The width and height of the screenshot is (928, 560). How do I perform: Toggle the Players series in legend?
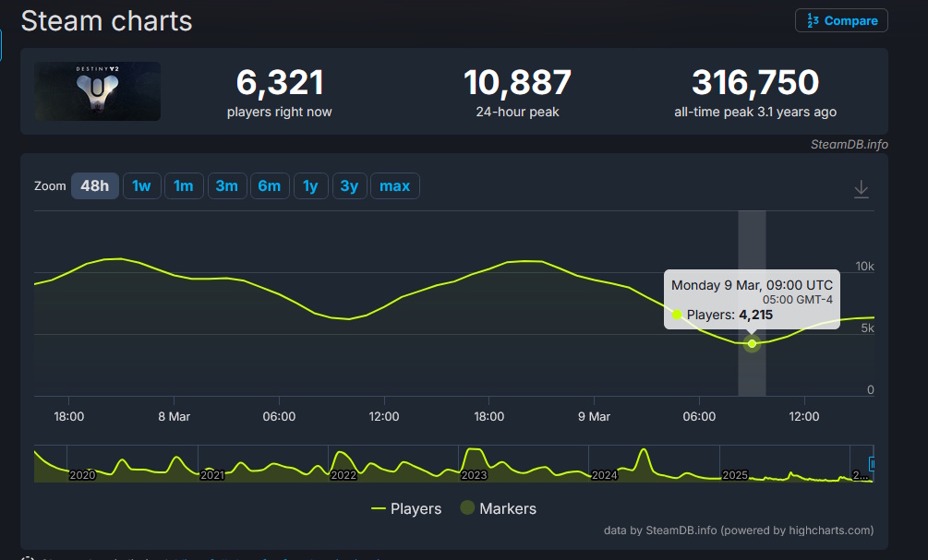[x=405, y=508]
